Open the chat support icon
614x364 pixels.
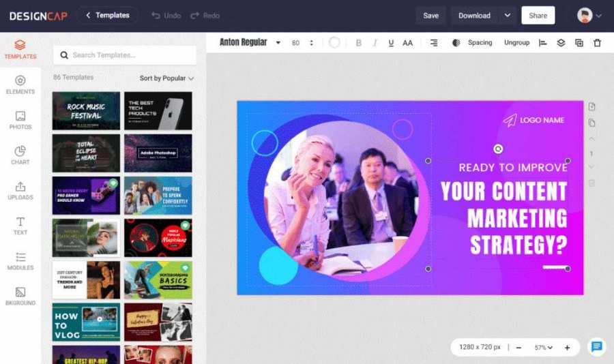(x=597, y=347)
